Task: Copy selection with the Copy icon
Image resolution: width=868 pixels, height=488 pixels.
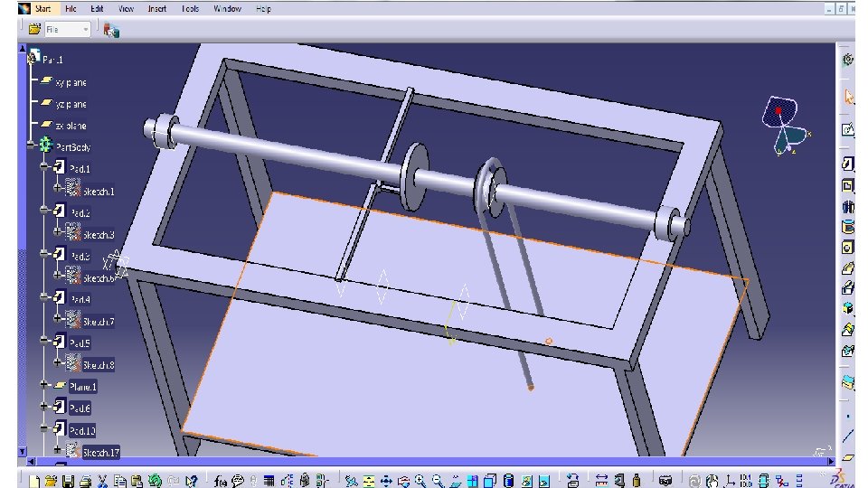Action: click(x=119, y=482)
